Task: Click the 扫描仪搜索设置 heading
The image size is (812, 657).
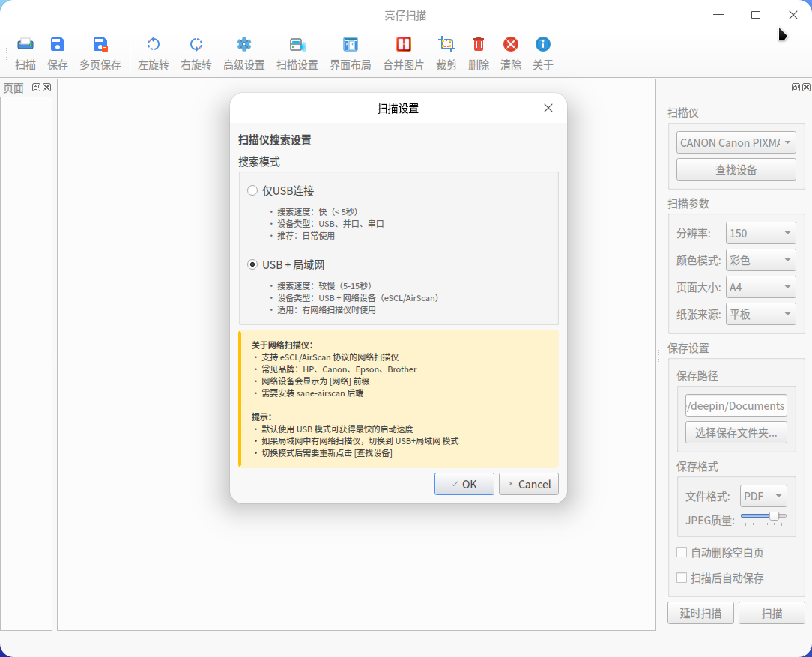Action: [x=274, y=140]
